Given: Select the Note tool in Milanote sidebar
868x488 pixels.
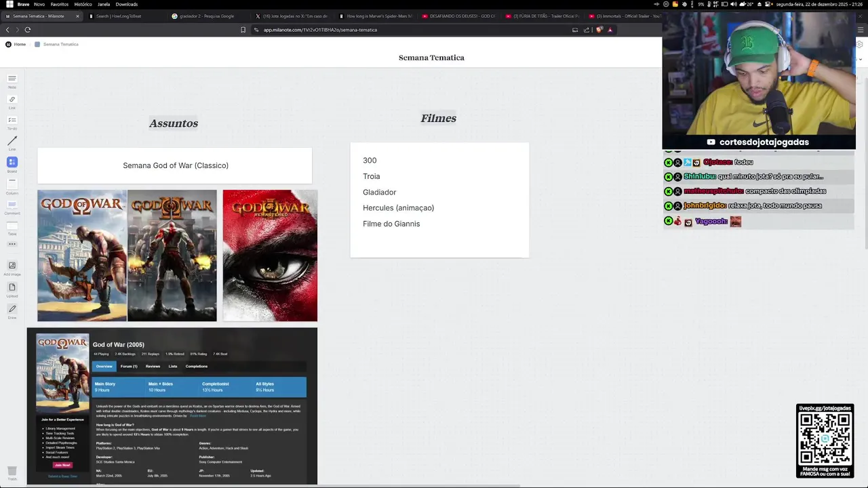Looking at the screenshot, I should click(x=12, y=81).
